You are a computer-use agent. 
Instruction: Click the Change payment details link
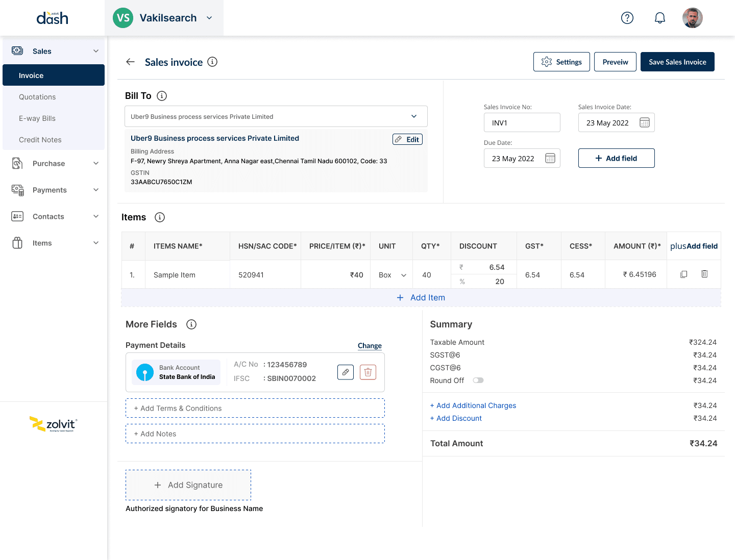370,345
